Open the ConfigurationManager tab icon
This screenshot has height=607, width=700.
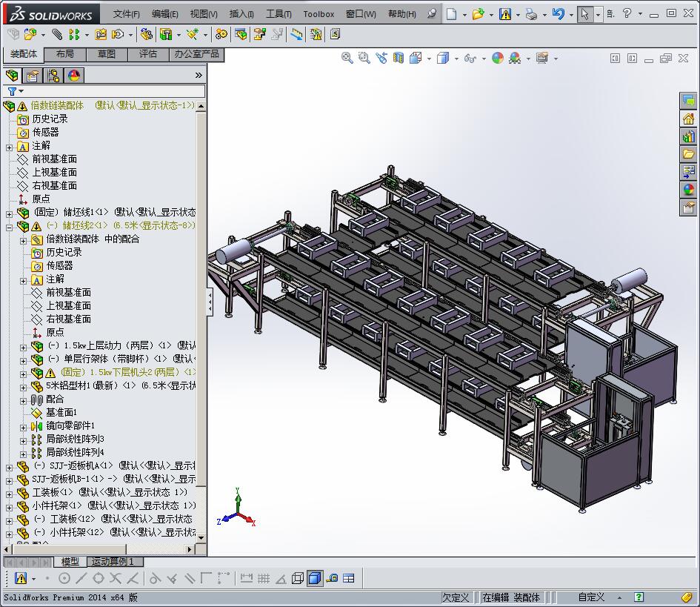pyautogui.click(x=53, y=76)
